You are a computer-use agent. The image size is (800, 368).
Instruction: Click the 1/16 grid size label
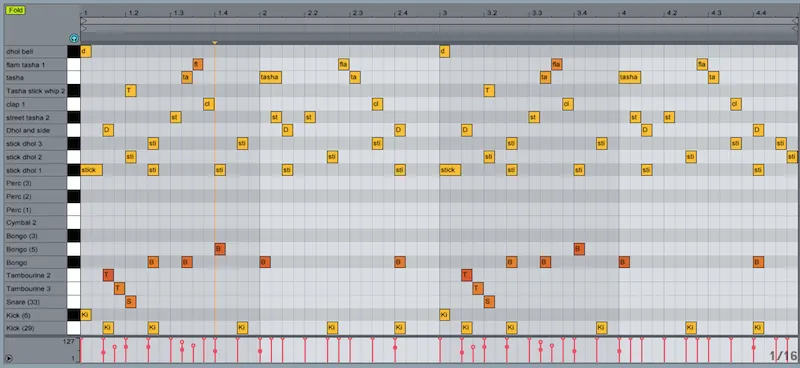783,356
